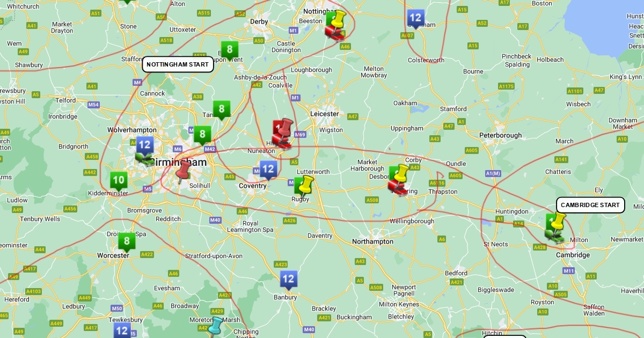Click the NOTTINGHAM START label

pos(178,64)
